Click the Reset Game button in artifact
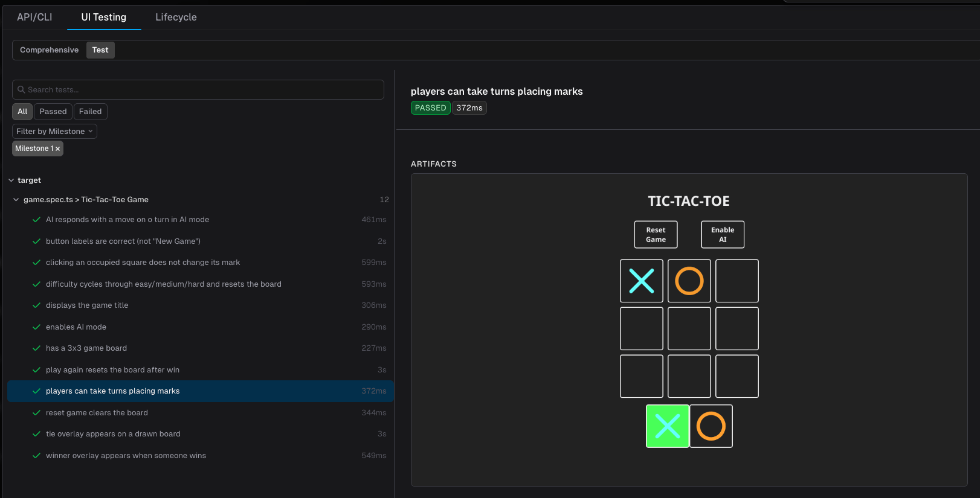 pos(656,235)
